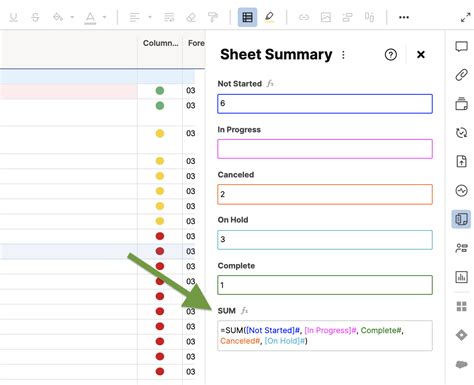Viewport: 474px width, 385px height.
Task: Click the horizontal text alignment icon
Action: coord(135,17)
